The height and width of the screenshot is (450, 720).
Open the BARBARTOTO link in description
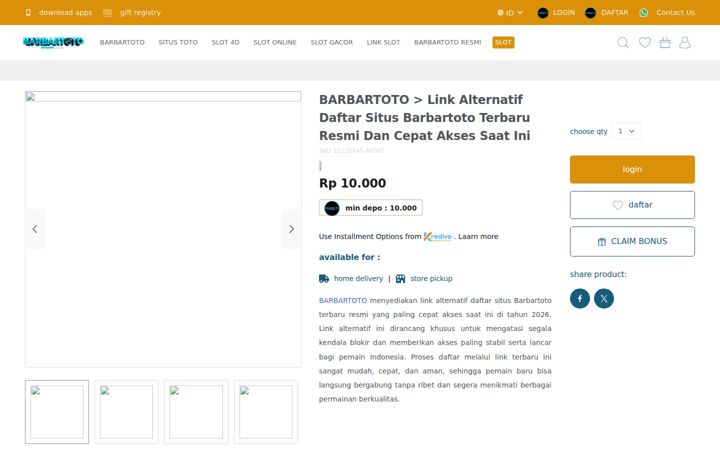point(343,300)
